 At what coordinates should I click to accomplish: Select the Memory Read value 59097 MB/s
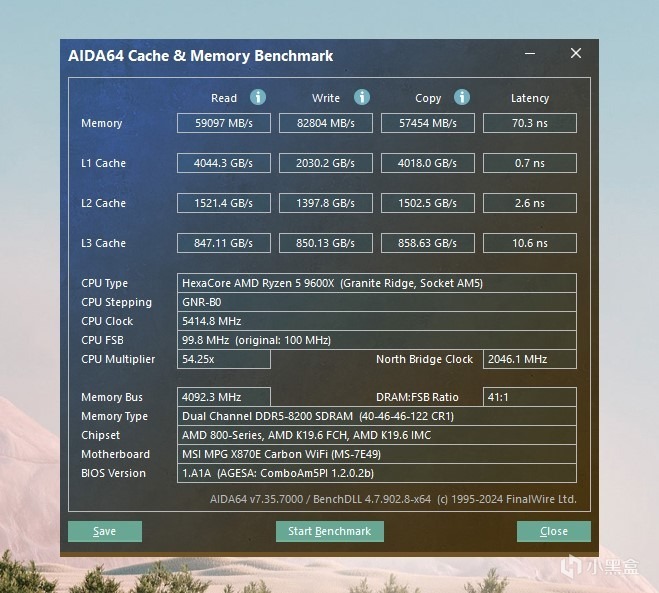click(224, 123)
